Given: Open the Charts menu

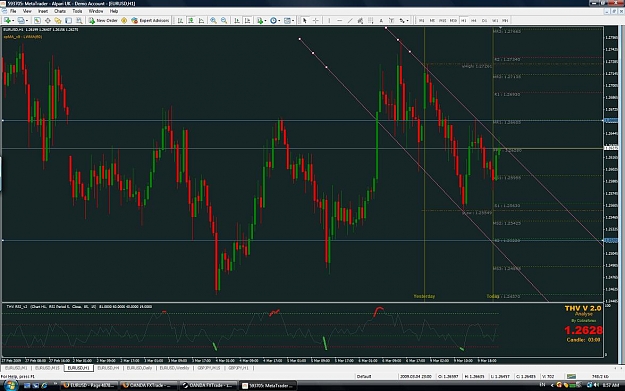Looking at the screenshot, I should 60,11.
